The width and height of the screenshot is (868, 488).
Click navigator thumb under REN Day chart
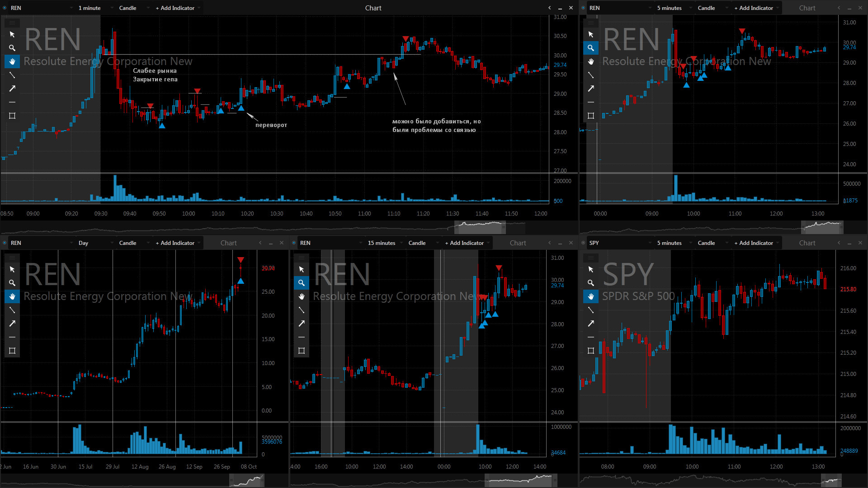click(x=246, y=480)
